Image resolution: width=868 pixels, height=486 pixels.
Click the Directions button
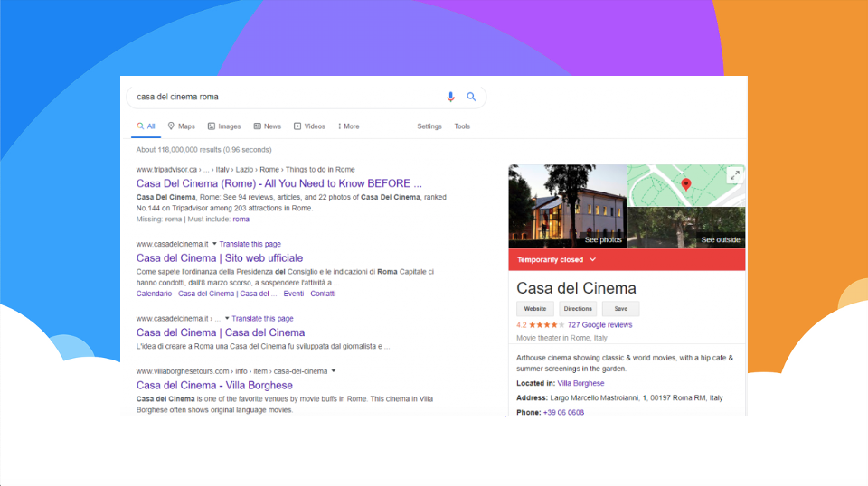tap(578, 309)
